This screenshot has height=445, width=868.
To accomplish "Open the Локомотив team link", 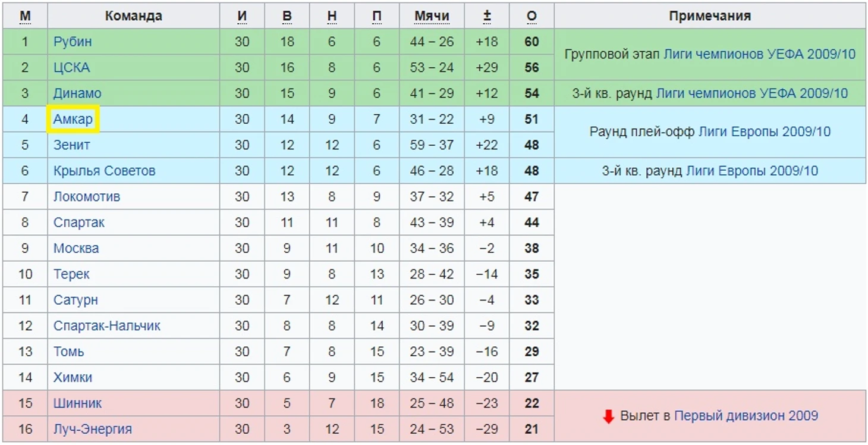I will [87, 196].
